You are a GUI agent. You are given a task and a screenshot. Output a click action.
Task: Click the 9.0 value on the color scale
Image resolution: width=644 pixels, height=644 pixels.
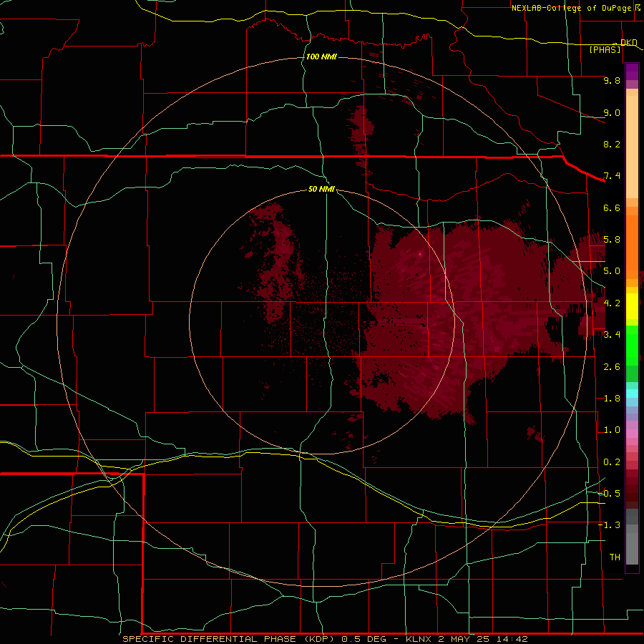point(612,112)
